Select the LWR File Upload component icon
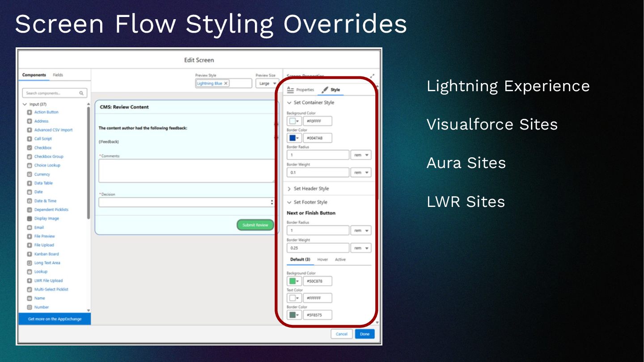This screenshot has width=644, height=362. [30, 281]
